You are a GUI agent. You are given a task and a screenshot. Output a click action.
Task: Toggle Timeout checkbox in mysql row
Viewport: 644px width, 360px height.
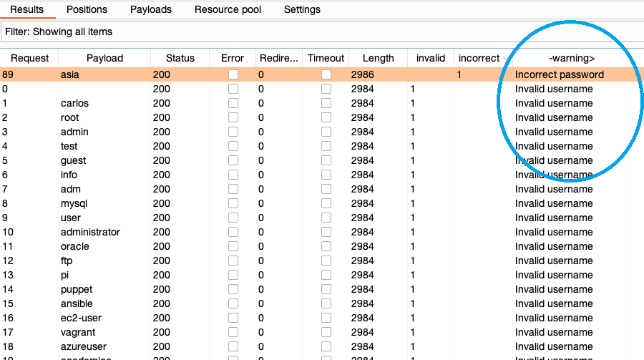pos(326,203)
